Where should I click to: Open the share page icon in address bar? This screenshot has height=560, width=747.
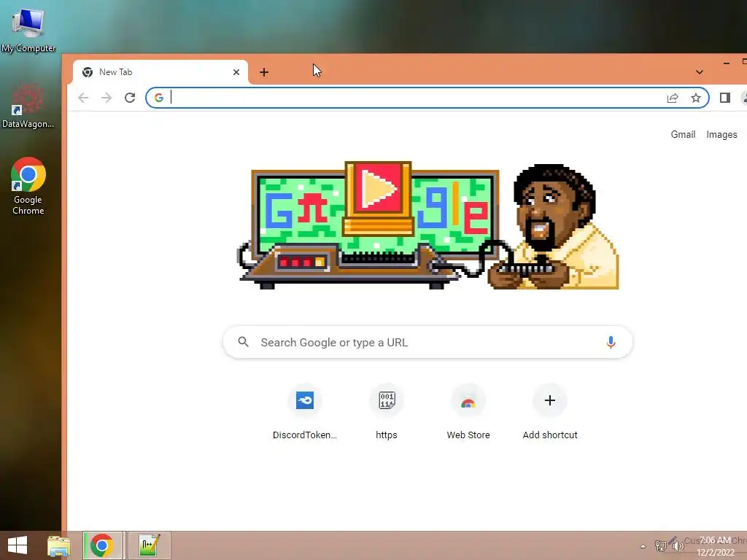(672, 98)
